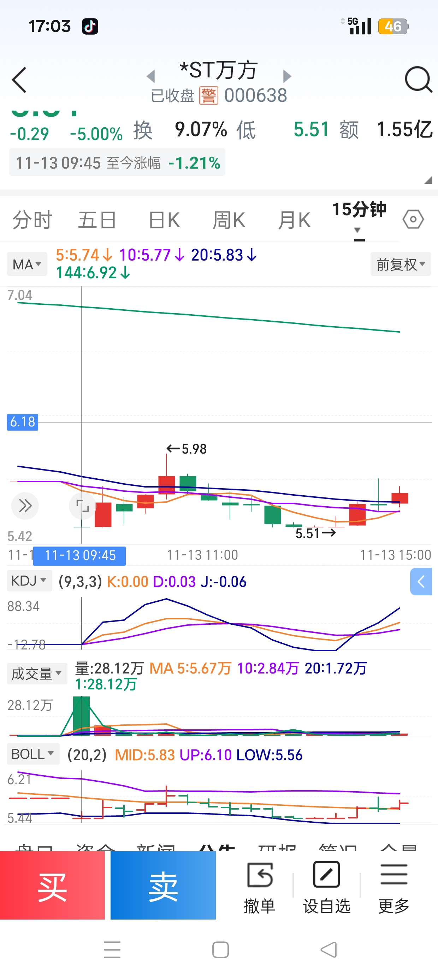Tap the MA 5:5.74 value

point(84,255)
